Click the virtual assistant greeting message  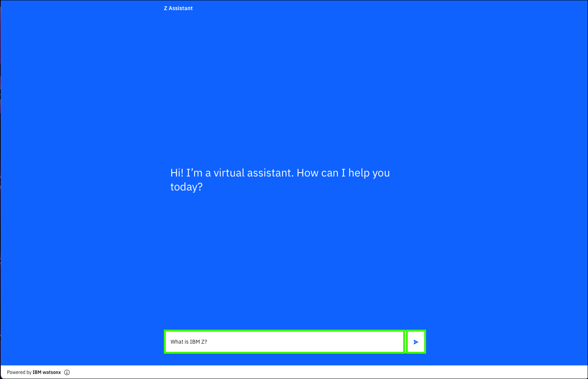coord(280,180)
